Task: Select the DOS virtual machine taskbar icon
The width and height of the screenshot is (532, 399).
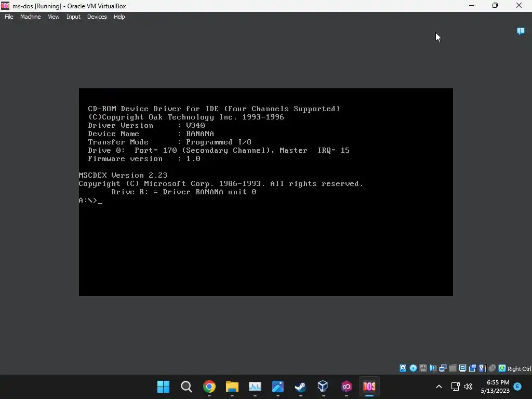Action: [369, 387]
